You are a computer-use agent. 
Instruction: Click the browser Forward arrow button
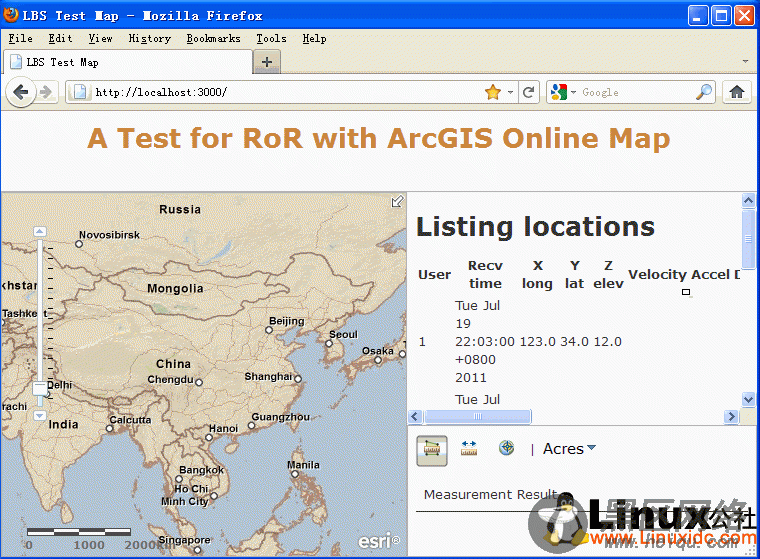pyautogui.click(x=46, y=92)
